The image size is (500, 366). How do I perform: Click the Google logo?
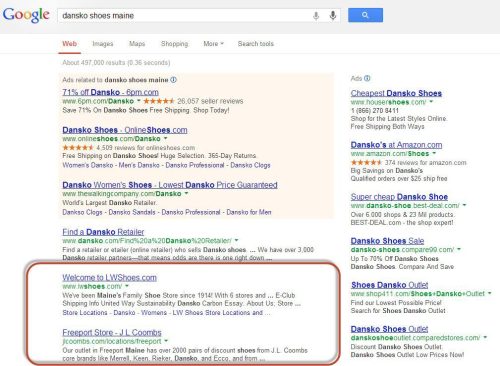point(26,15)
